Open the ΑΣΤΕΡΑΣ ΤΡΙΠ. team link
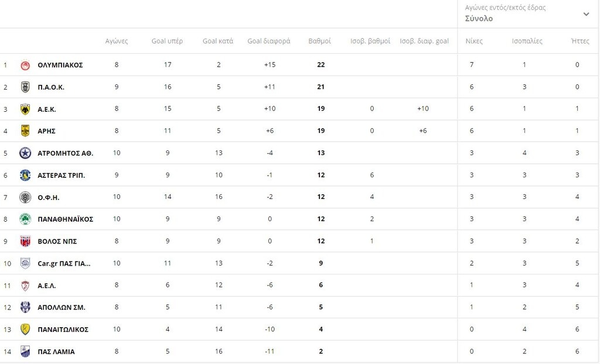Viewport: 600px width, 364px height. 61,176
